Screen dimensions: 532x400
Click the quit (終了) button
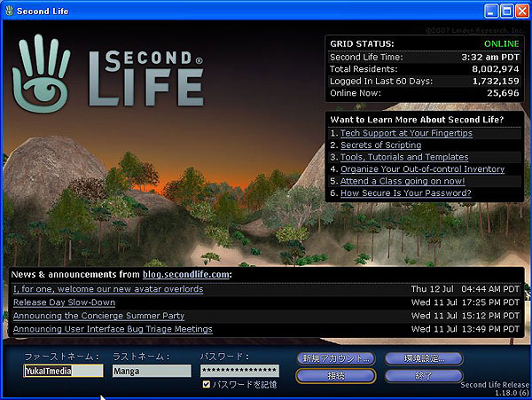point(424,376)
